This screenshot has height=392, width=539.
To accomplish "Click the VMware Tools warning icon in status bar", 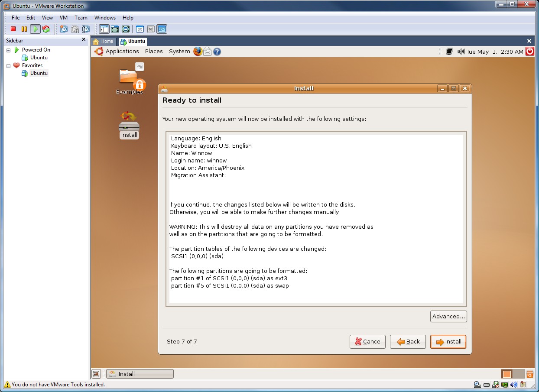I will [7, 384].
